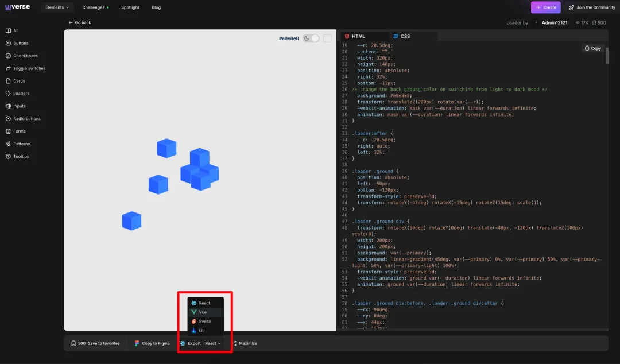Choose Svelte in the export list
Screen dimensions: 620x364
[x=205, y=322]
